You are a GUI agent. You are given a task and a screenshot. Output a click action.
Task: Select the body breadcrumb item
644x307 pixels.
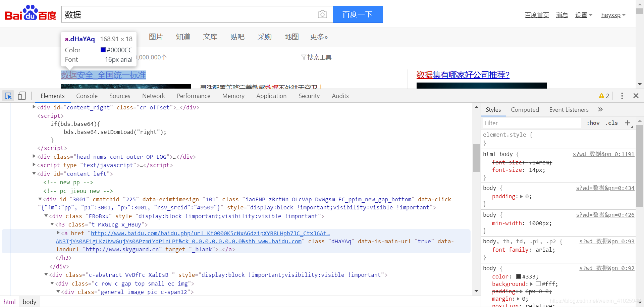click(x=30, y=302)
